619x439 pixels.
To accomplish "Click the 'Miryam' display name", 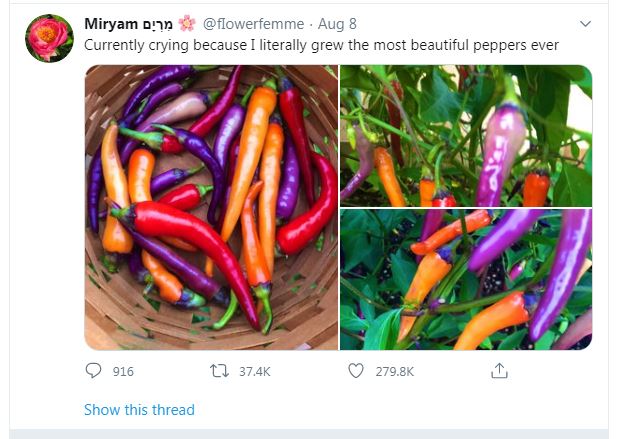I will [x=111, y=23].
